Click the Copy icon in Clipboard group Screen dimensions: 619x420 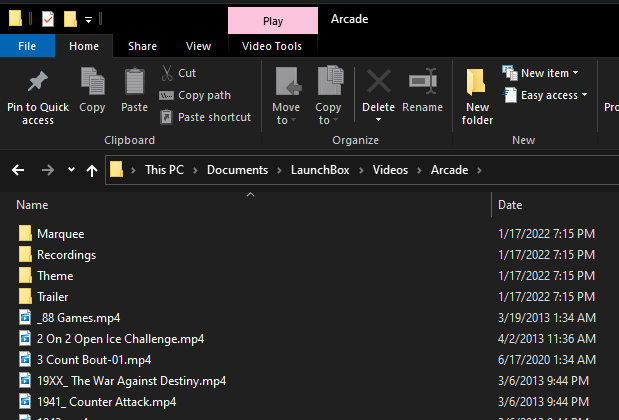pyautogui.click(x=92, y=82)
